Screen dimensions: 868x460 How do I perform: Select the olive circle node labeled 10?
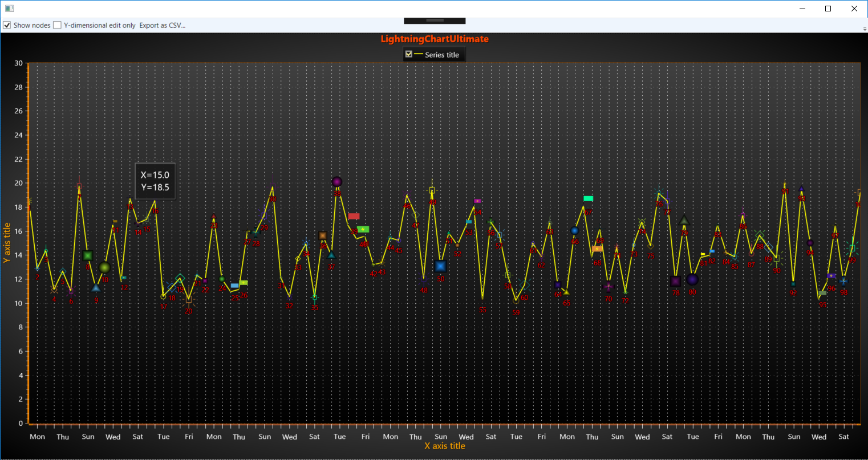(x=104, y=267)
